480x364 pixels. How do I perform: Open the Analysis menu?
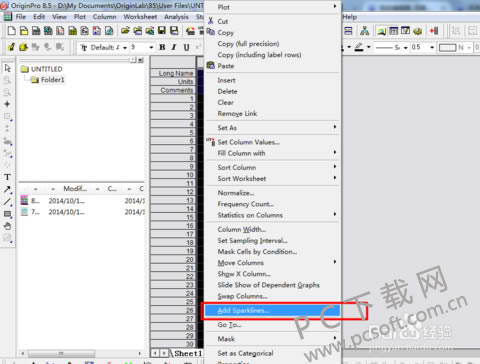[x=176, y=17]
